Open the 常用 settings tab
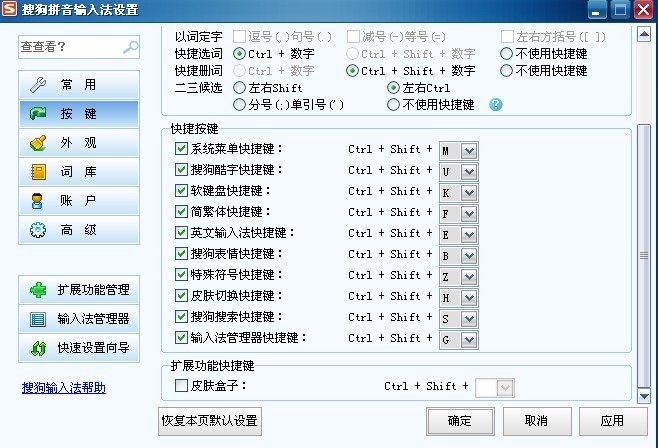This screenshot has height=448, width=658. [79, 85]
